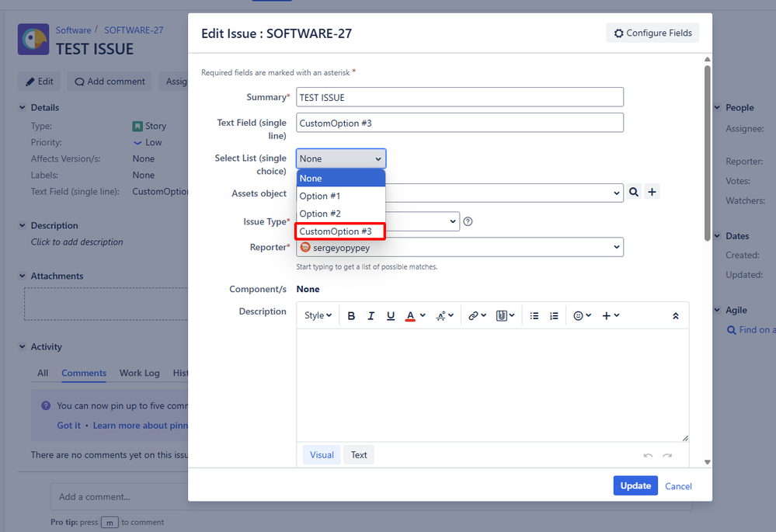Open the Software project breadcrumb link
The height and width of the screenshot is (532, 776).
pos(73,30)
